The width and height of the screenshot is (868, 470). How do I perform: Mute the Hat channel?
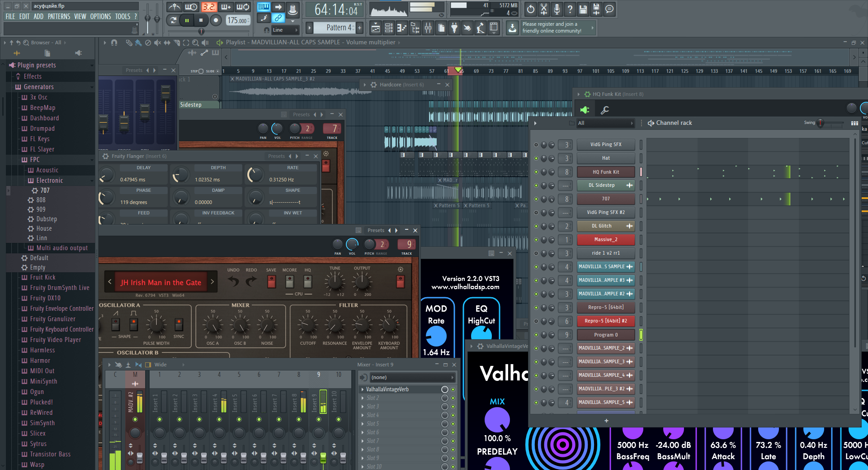(536, 158)
